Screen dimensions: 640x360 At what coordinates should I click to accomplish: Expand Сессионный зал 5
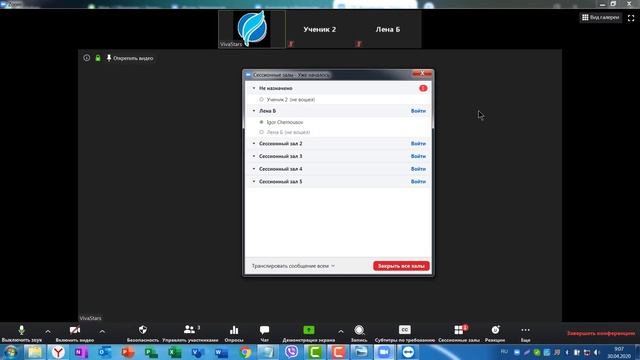pos(254,182)
